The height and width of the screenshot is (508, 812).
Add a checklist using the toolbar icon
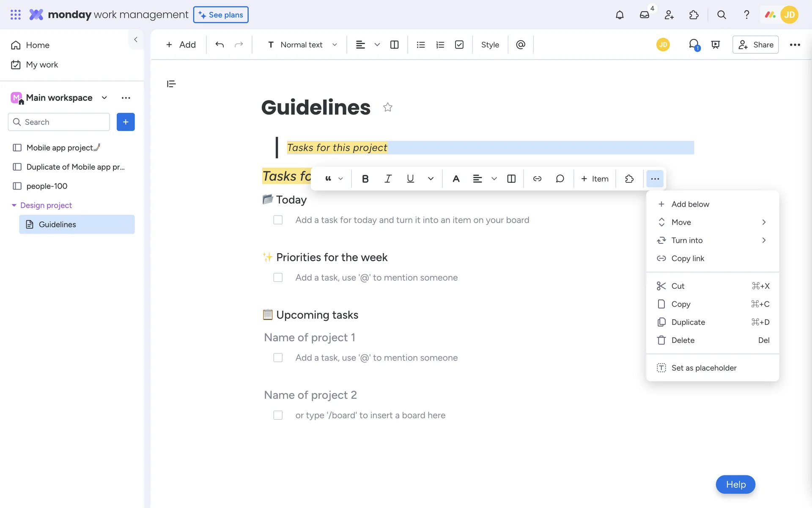(459, 44)
